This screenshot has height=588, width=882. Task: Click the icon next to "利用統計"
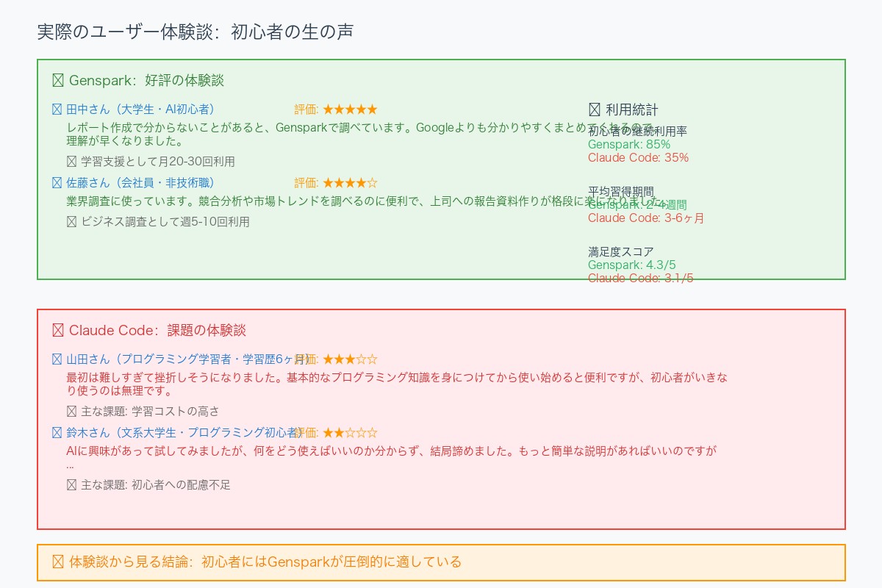595,110
